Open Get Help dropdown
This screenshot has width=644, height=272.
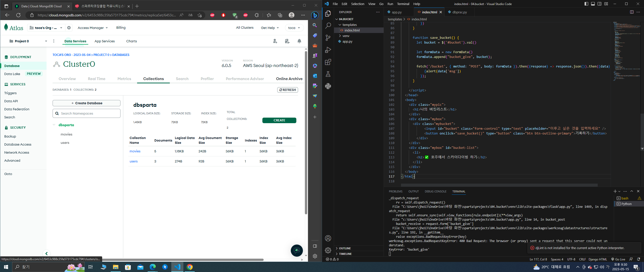(x=270, y=28)
